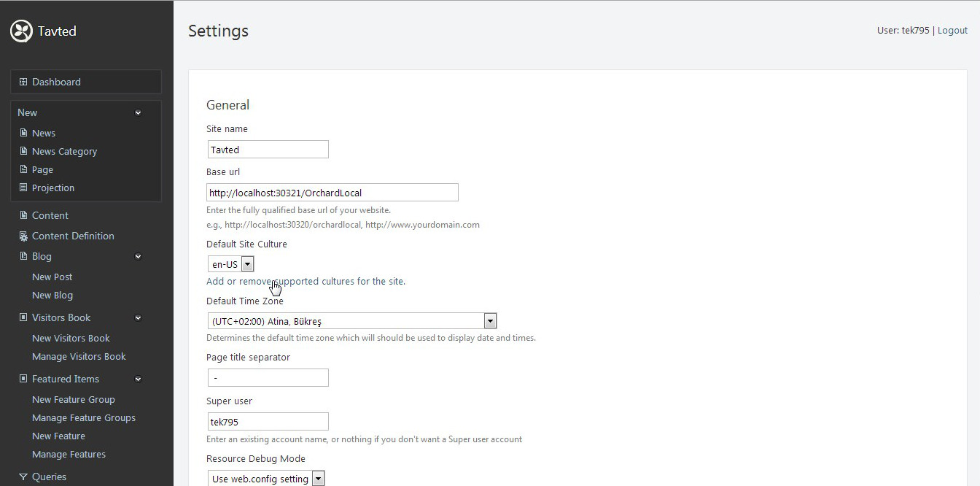Collapse the Blog menu chevron
The image size is (980, 486).
(138, 256)
